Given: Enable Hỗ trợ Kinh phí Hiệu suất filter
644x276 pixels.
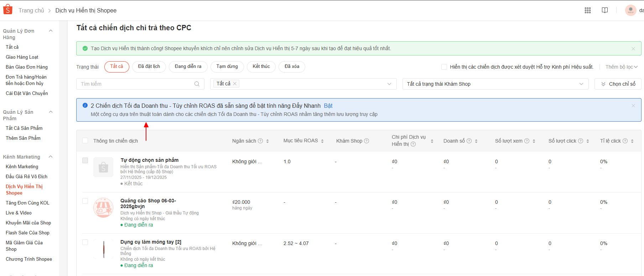Looking at the screenshot, I should [x=444, y=67].
